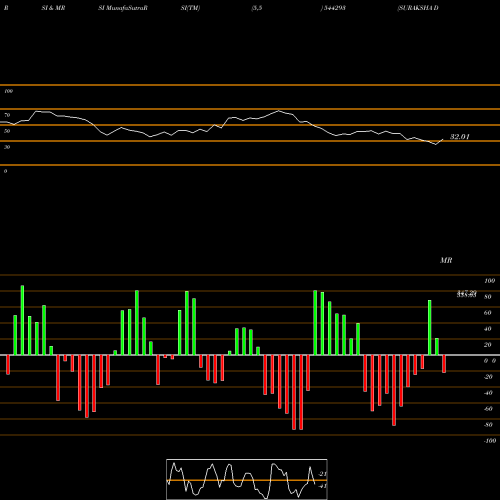Click the SURAKSHA D header text
500x500 pixels.
click(x=418, y=8)
